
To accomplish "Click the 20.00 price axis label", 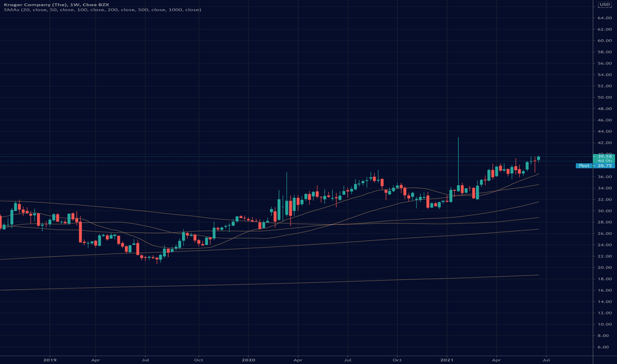I will point(604,267).
